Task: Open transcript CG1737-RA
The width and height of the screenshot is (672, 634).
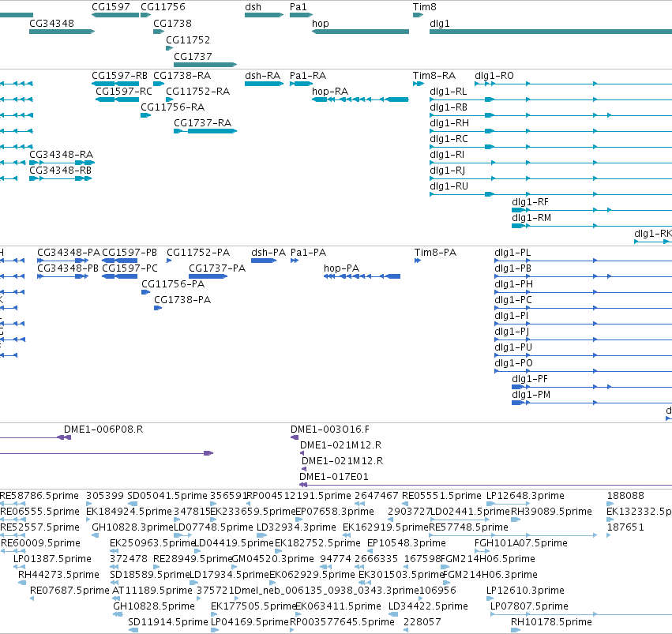Action: pyautogui.click(x=202, y=123)
